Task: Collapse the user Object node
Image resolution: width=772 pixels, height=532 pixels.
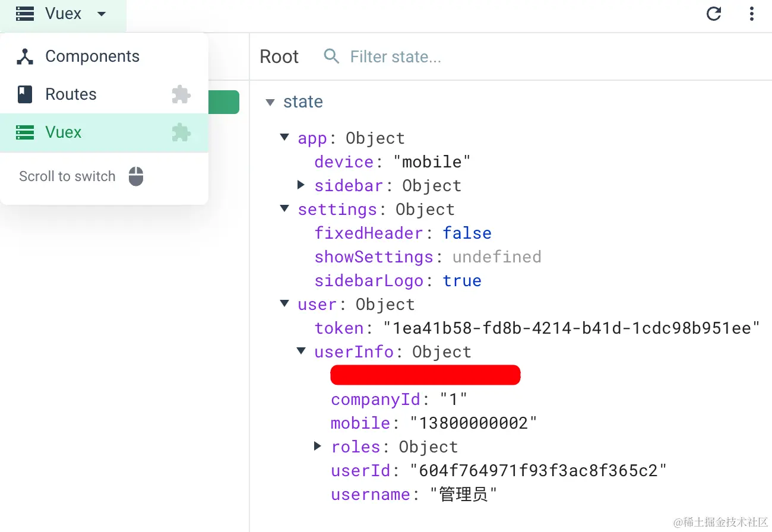Action: coord(284,304)
